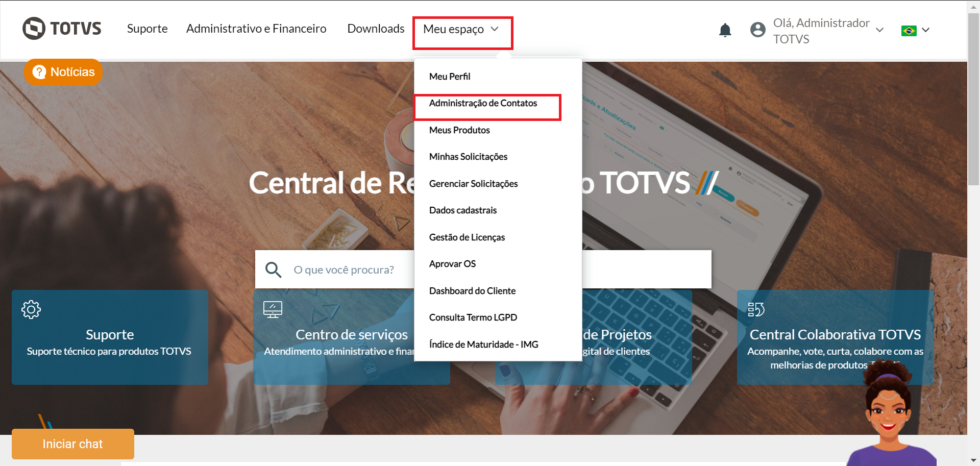Select Administração de Contatos from the menu

coord(483,103)
